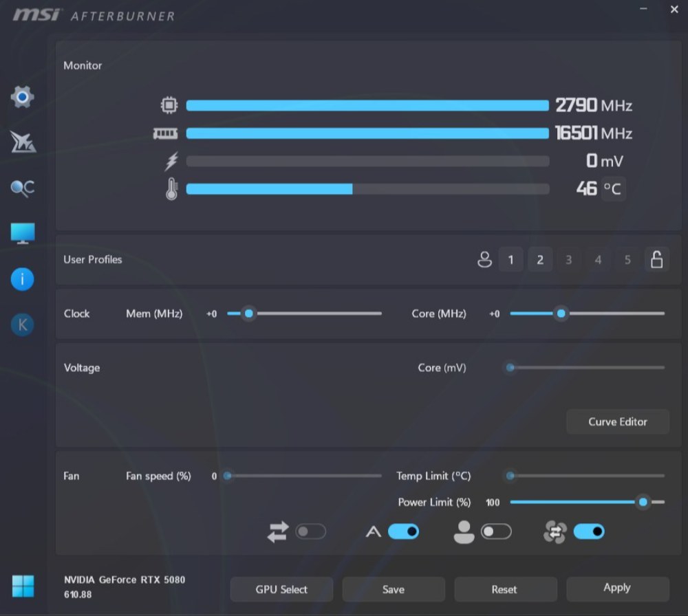Image resolution: width=688 pixels, height=616 pixels.
Task: Click the NVIDIA GeForce RTX 5080 label
Action: point(125,580)
